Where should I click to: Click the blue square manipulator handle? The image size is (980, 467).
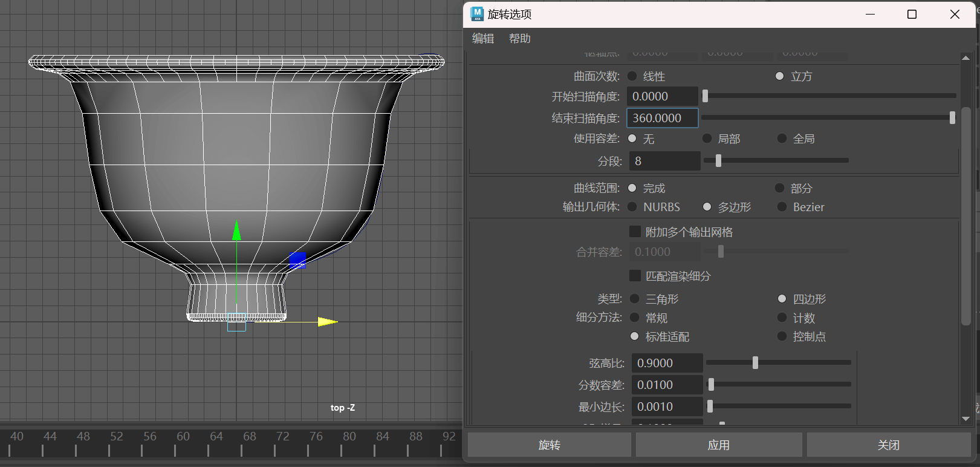297,260
